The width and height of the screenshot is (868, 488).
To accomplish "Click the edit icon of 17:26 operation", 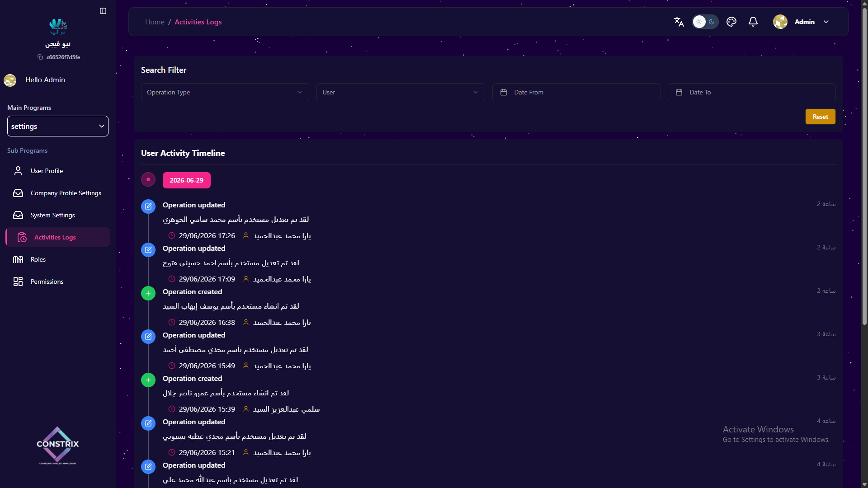I will tap(148, 206).
